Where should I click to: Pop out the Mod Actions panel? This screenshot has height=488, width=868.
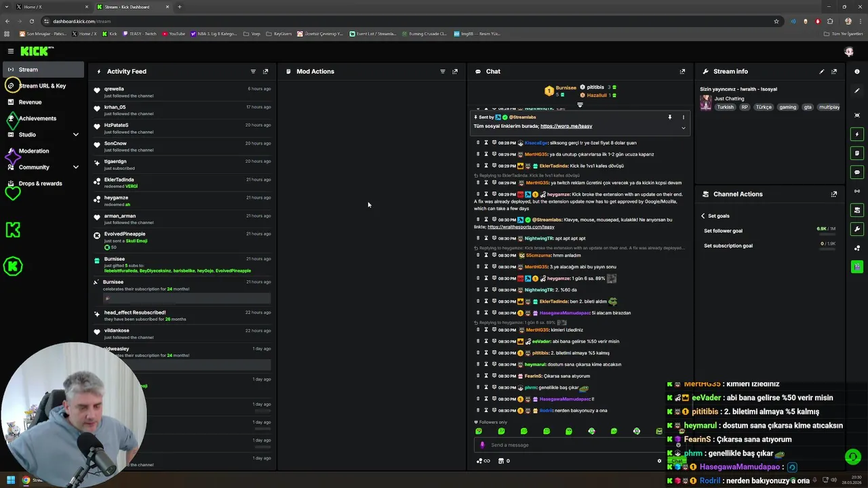(x=454, y=71)
